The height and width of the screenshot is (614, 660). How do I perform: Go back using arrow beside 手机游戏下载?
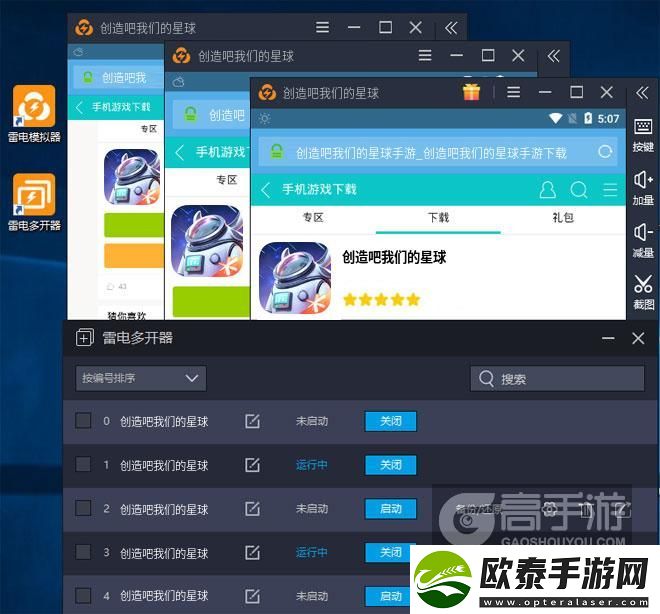pos(265,190)
